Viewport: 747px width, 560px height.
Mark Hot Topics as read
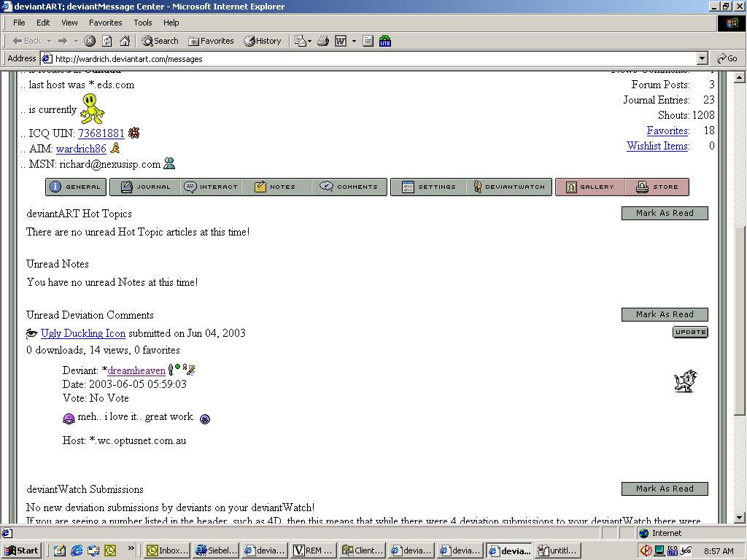pos(665,214)
